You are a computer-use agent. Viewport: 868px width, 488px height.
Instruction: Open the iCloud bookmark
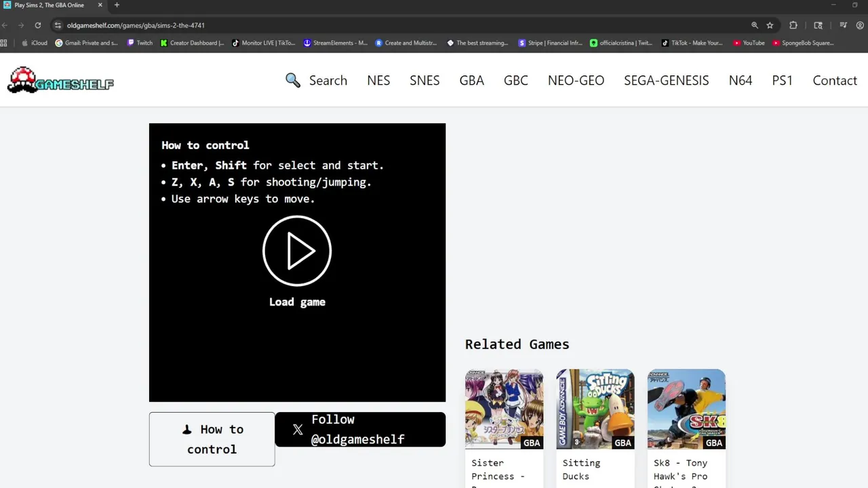[x=35, y=43]
